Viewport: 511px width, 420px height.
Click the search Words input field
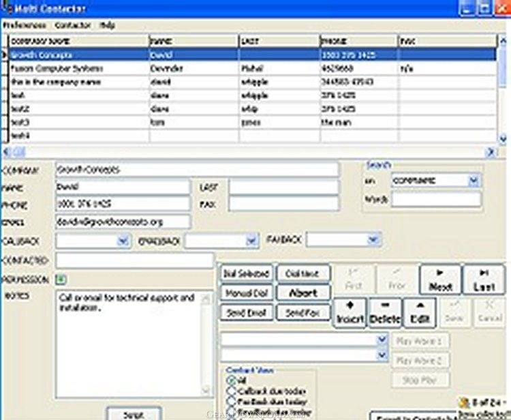436,199
